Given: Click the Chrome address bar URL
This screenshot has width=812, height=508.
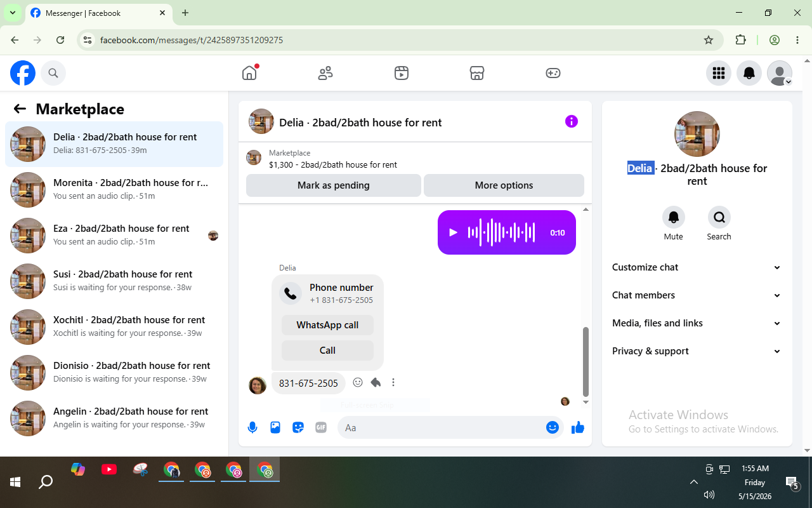Looking at the screenshot, I should [x=192, y=40].
